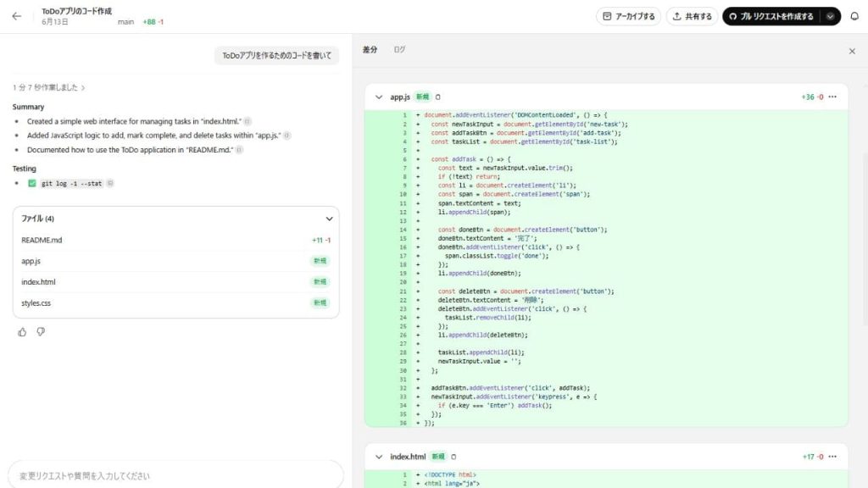This screenshot has height=488, width=868.
Task: Click the ToDoアプリを作るためのコードを書いて prompt bubble
Action: [277, 55]
